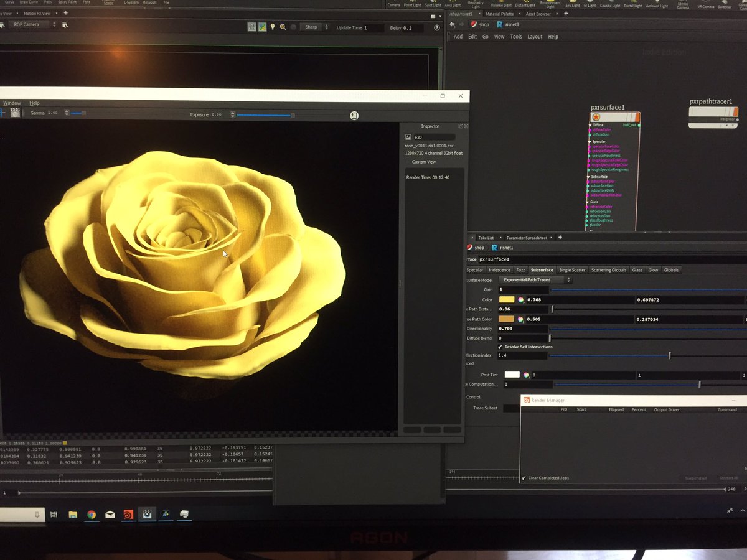Click the render view magnifier icon
Image resolution: width=747 pixels, height=560 pixels.
click(283, 27)
